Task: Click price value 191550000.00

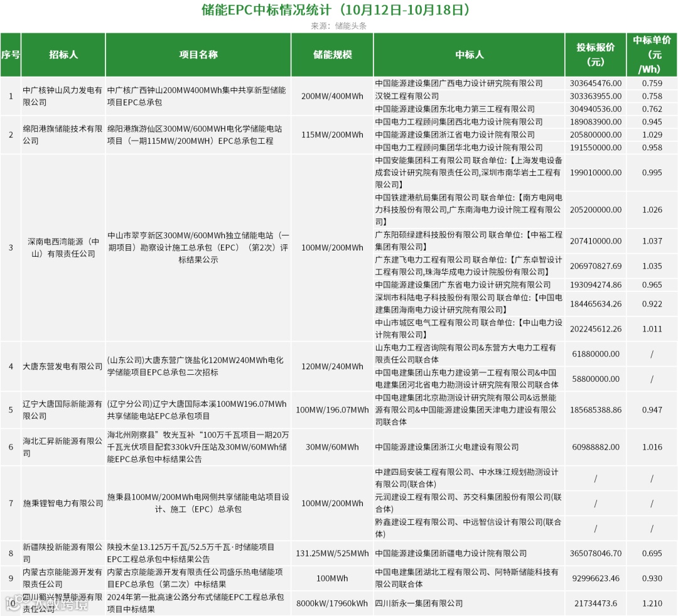Action: click(x=595, y=148)
